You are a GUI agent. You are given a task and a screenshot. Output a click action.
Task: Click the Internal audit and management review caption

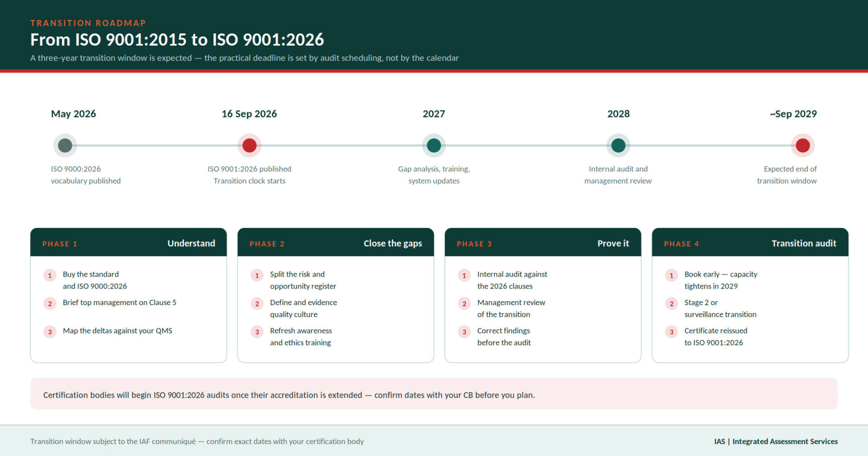pos(618,175)
